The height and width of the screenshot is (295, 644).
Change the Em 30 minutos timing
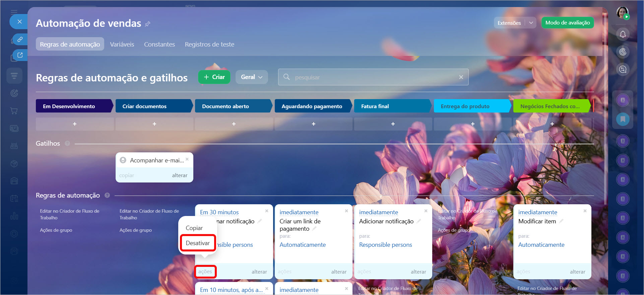coord(219,212)
